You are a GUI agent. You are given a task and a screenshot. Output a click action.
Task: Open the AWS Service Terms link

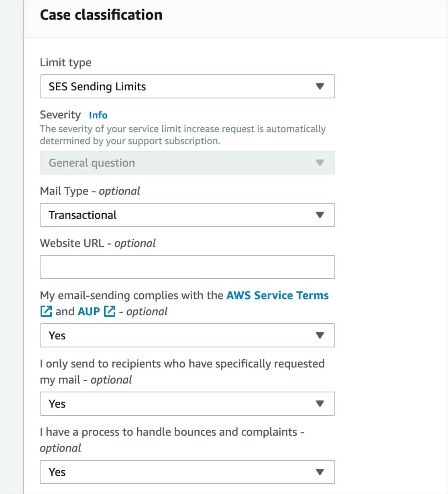[277, 295]
